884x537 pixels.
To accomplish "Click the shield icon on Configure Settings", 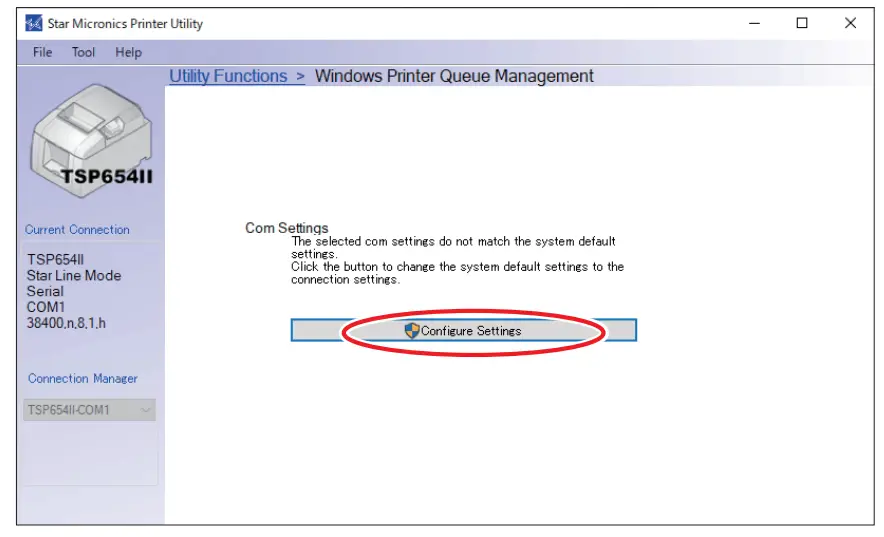I will [x=412, y=330].
